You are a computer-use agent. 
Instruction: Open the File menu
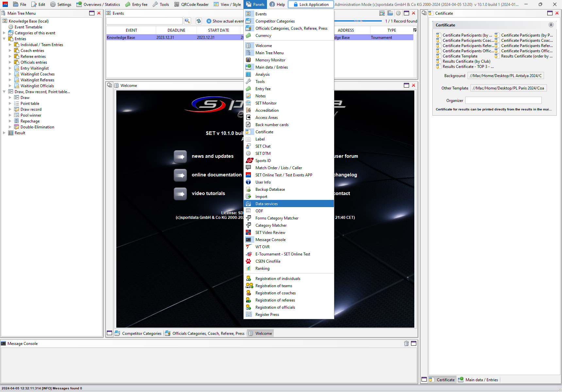20,4
